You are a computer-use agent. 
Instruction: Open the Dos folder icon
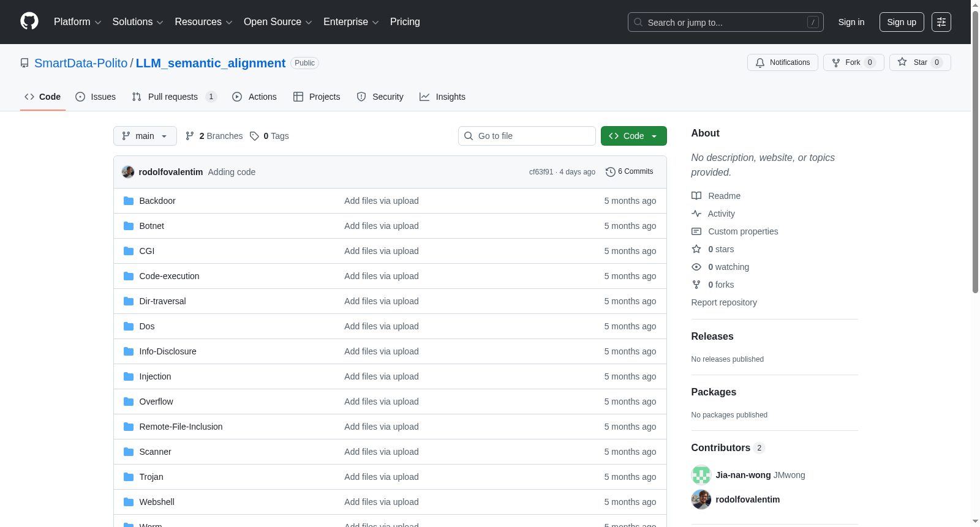click(x=129, y=326)
